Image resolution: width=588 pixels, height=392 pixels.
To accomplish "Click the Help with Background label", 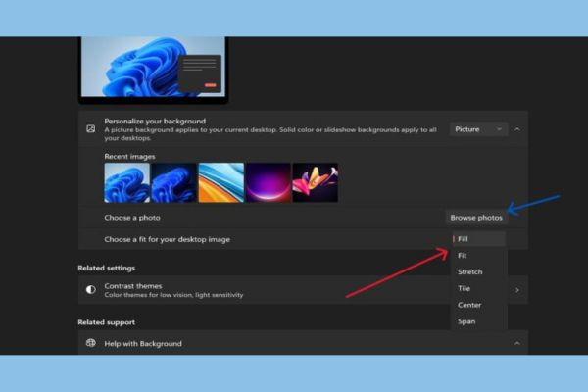I will (143, 344).
